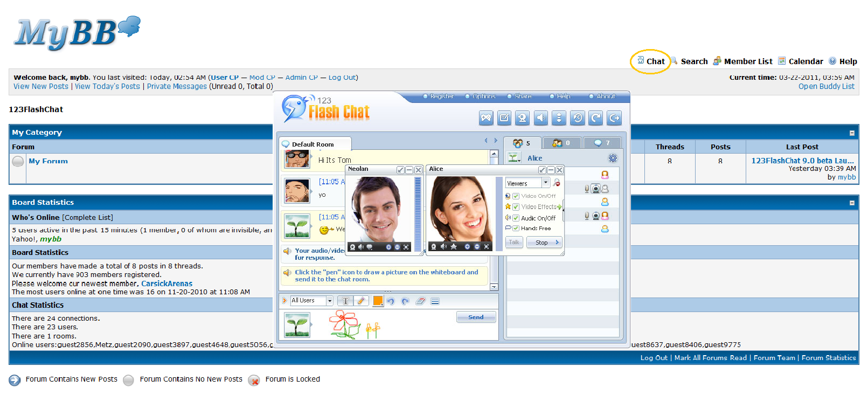Open the Options menu in chat

coord(484,96)
